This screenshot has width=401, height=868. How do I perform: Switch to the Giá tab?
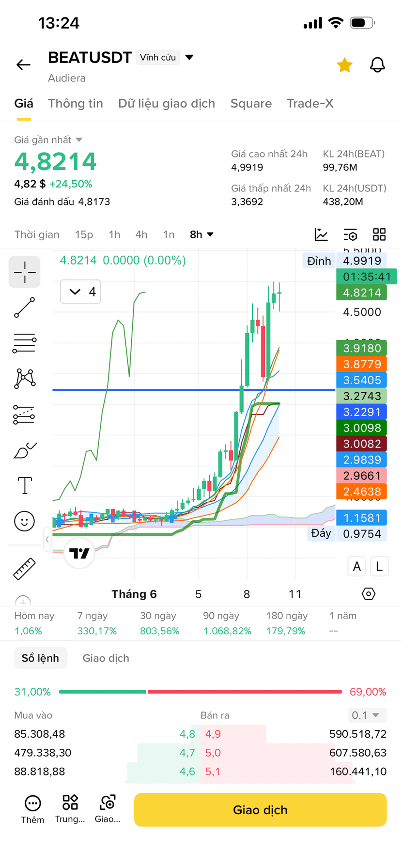click(24, 104)
